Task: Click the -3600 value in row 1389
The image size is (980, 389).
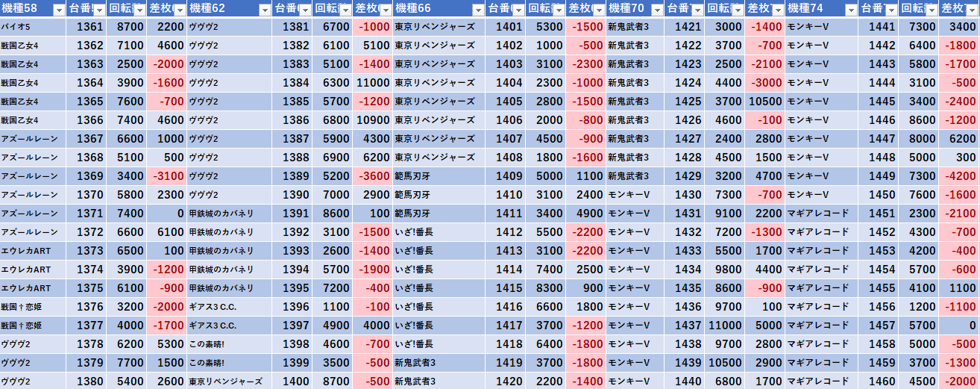Action: click(373, 176)
